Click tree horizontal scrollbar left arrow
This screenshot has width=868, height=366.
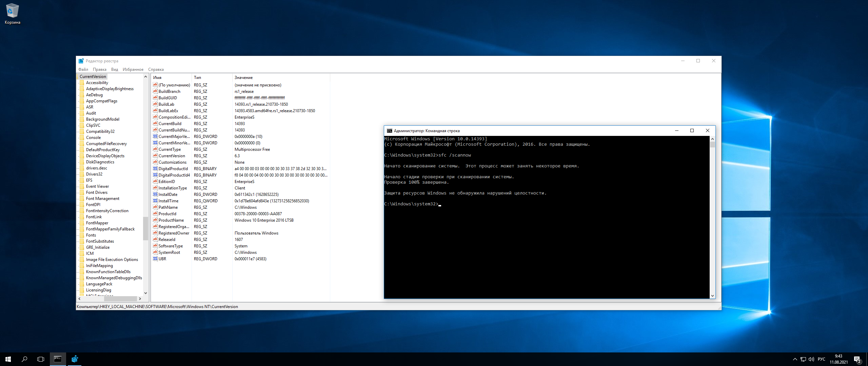pos(79,299)
